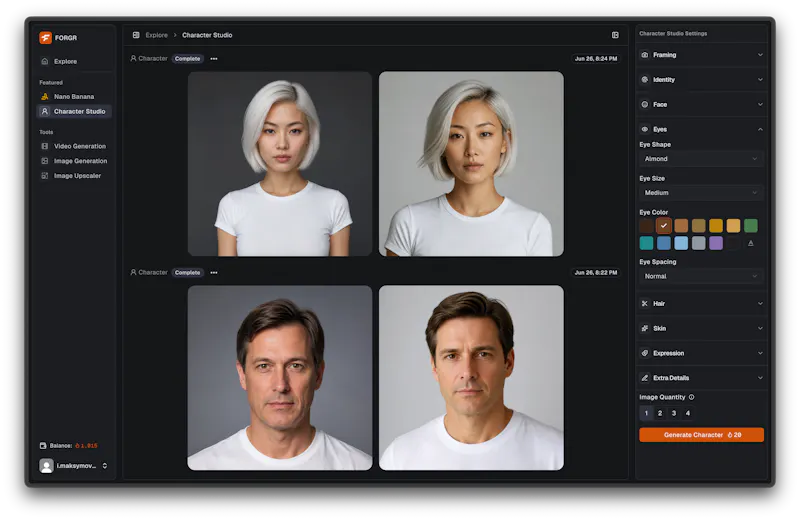Expand the Hair settings section
Viewport: 800px width, 520px height.
(701, 304)
